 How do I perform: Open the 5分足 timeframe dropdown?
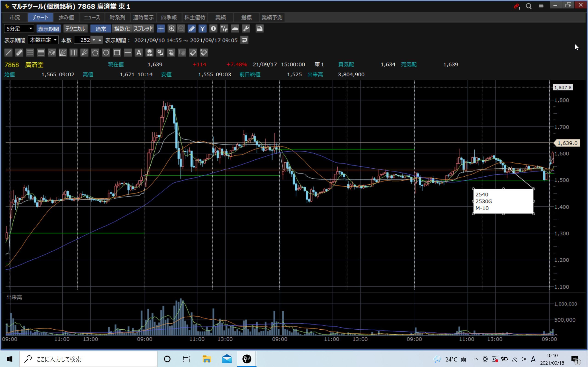[x=19, y=29]
